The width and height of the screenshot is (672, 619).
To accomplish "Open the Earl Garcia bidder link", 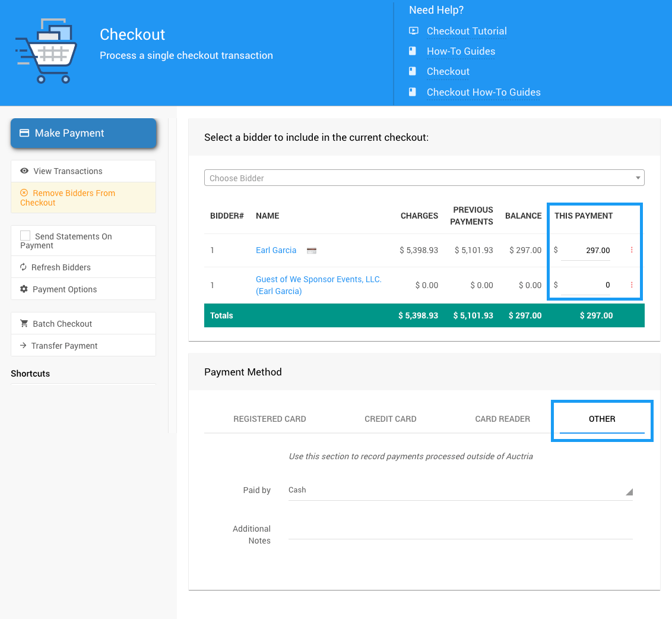I will click(276, 250).
